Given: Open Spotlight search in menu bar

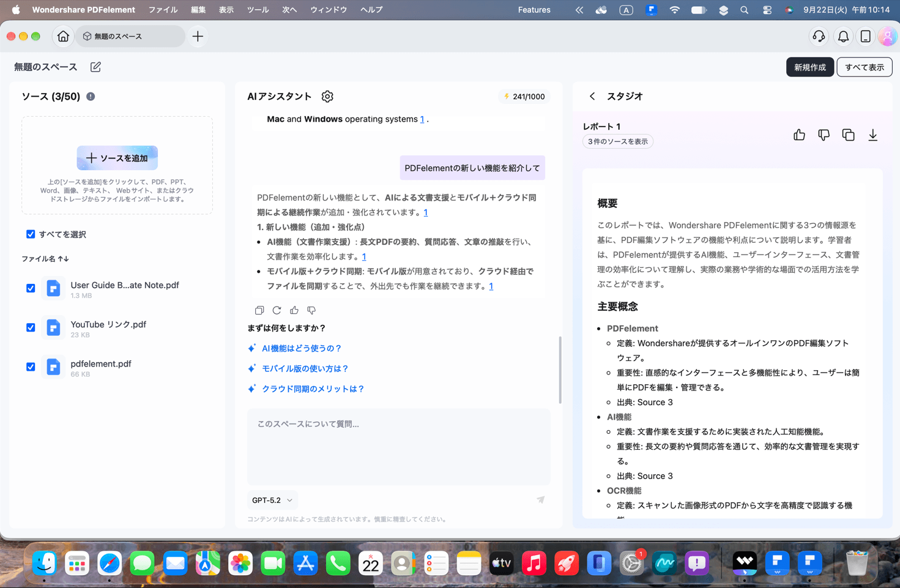Looking at the screenshot, I should tap(744, 10).
